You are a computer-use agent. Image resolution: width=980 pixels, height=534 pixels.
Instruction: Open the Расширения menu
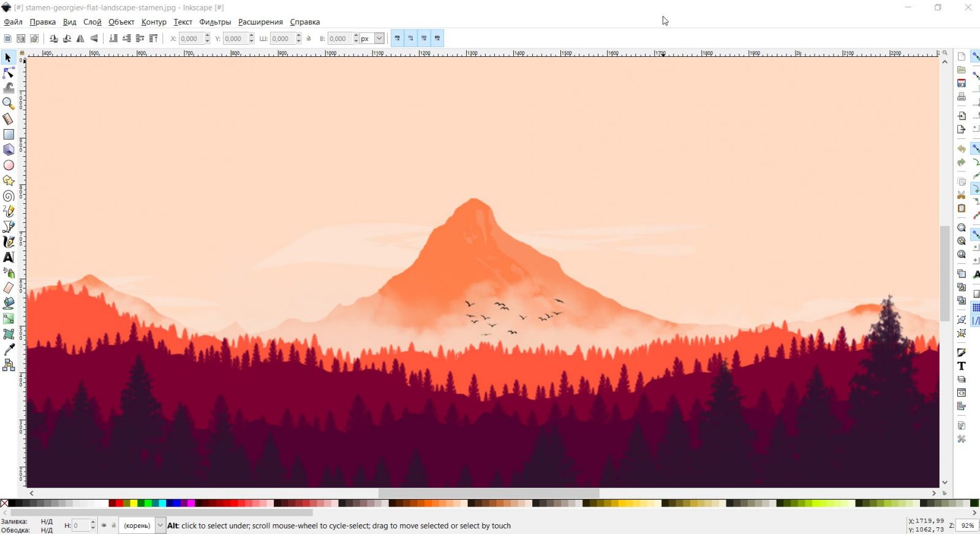coord(260,22)
